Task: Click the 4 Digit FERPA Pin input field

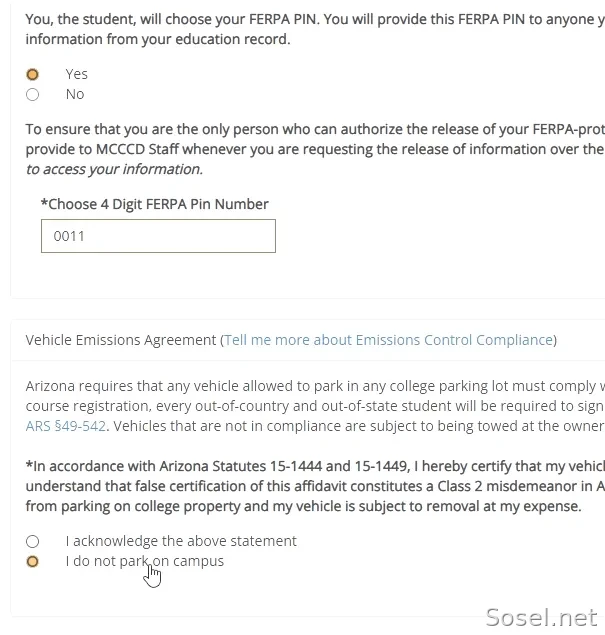Action: point(158,236)
